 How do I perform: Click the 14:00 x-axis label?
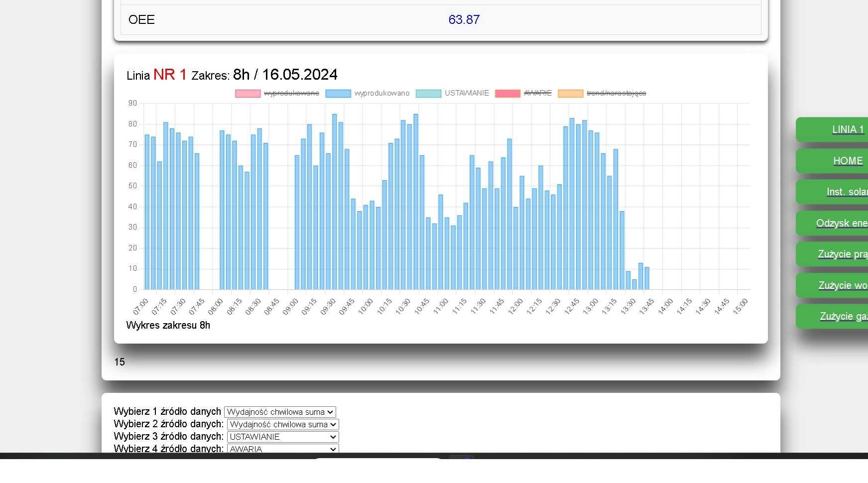coord(665,307)
